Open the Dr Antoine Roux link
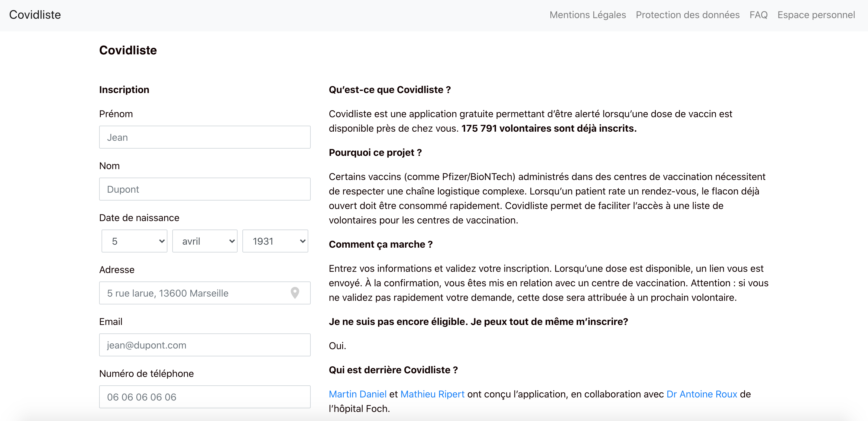The image size is (868, 421). tap(702, 394)
